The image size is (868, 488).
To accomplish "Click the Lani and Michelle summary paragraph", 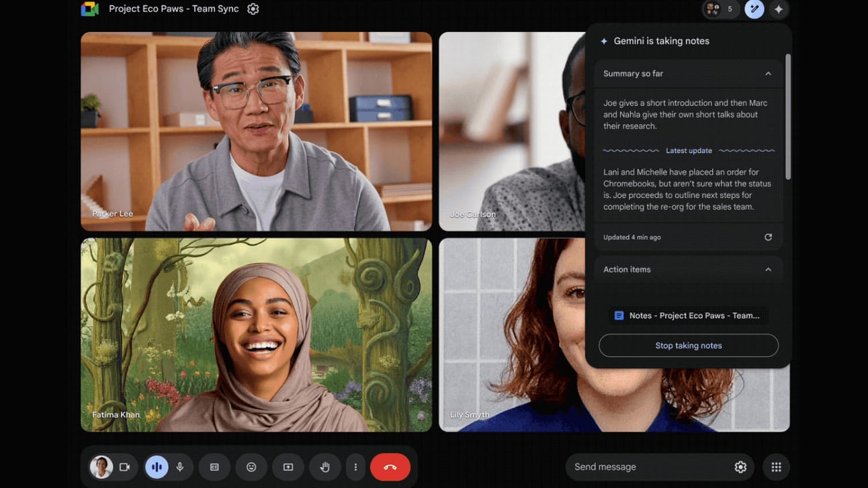I will (x=687, y=189).
